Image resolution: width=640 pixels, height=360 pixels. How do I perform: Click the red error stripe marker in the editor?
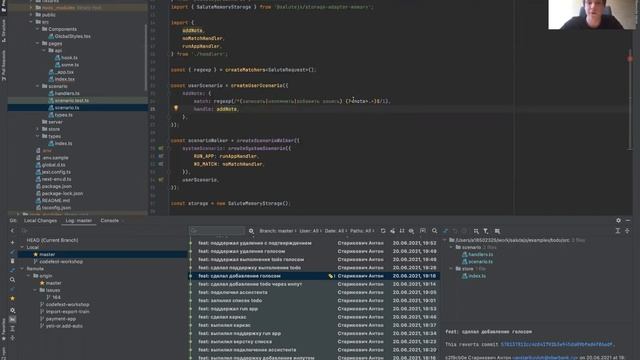[630, 59]
